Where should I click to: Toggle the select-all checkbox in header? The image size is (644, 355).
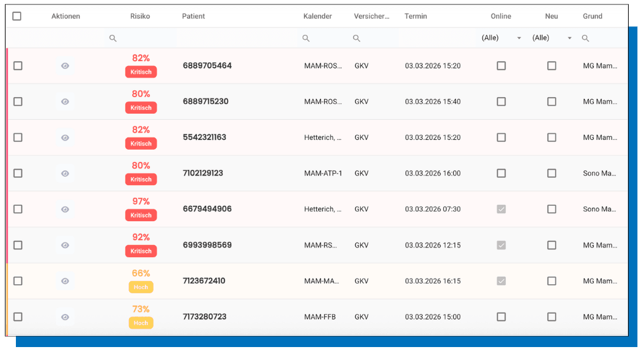17,16
